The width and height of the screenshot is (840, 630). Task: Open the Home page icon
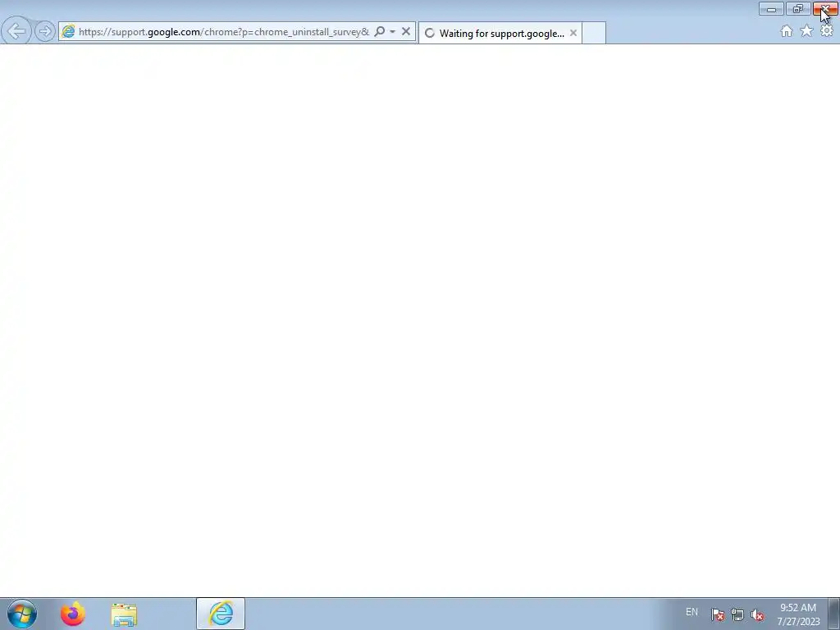787,31
